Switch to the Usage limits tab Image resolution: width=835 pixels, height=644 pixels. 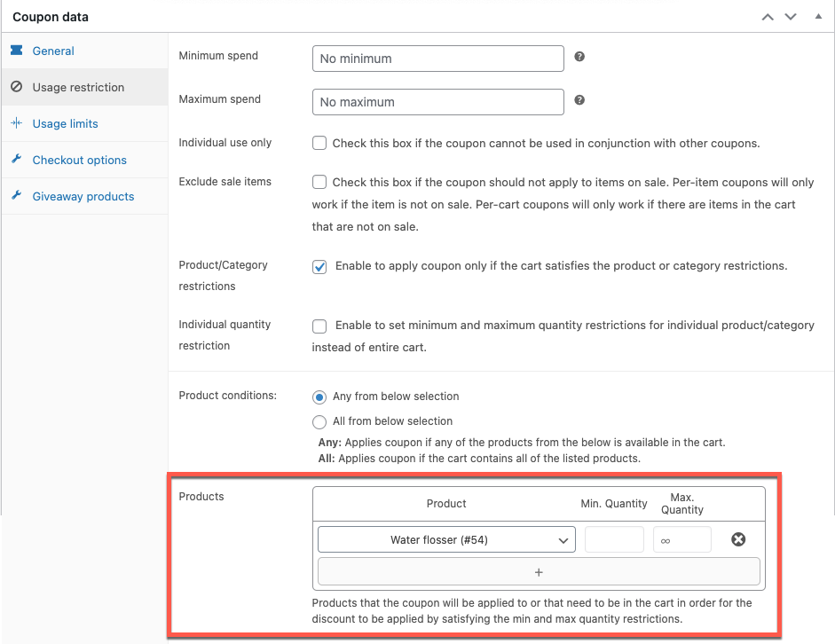click(x=84, y=123)
